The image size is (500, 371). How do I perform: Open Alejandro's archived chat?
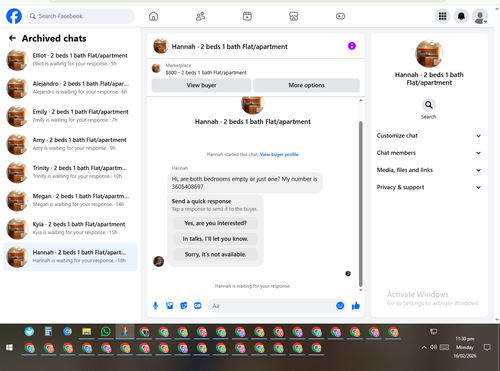click(70, 88)
